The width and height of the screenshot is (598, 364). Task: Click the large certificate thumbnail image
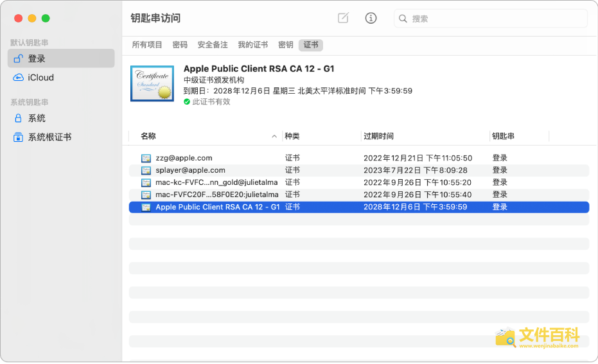(152, 83)
